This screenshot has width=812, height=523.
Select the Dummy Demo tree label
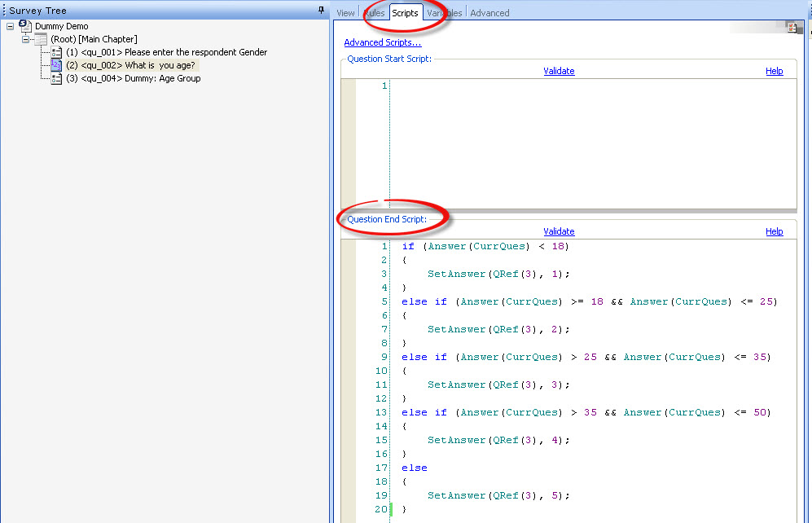tap(62, 26)
